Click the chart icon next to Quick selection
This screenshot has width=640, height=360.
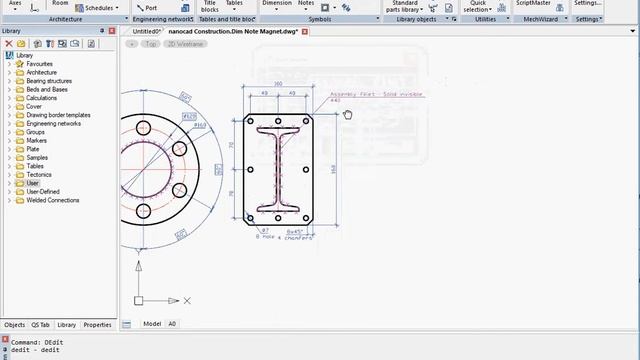point(502,8)
